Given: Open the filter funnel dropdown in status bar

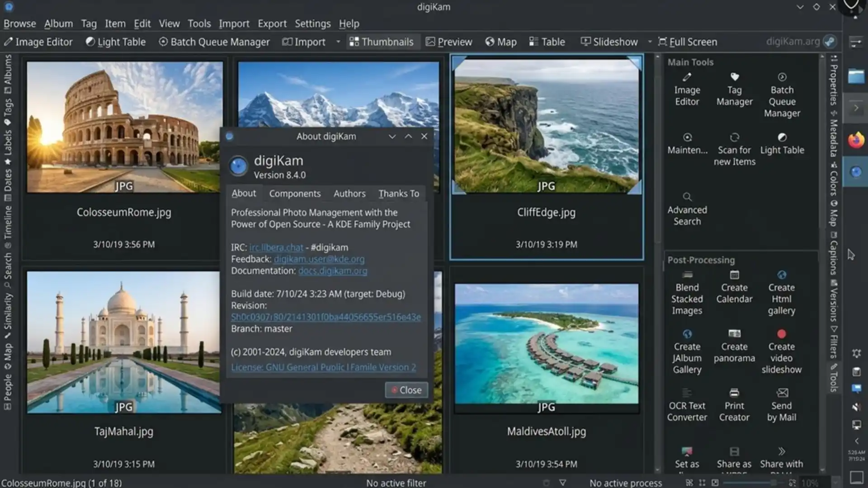Looking at the screenshot, I should [562, 483].
